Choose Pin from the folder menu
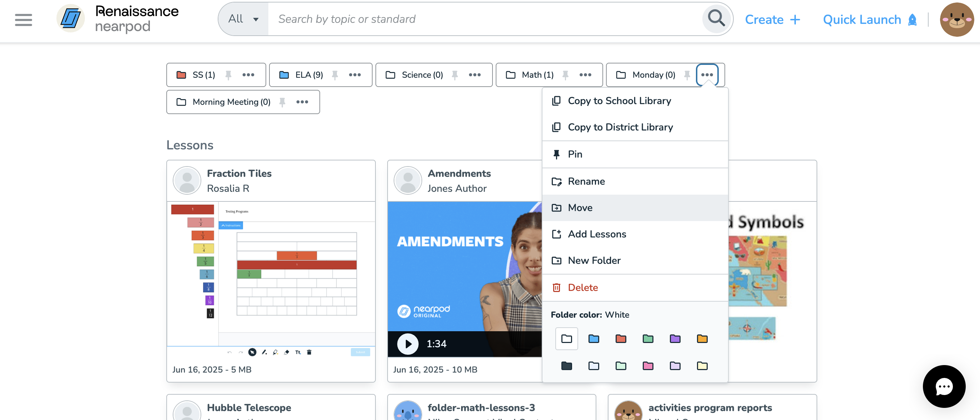Screen dimensions: 980x420 point(635,154)
